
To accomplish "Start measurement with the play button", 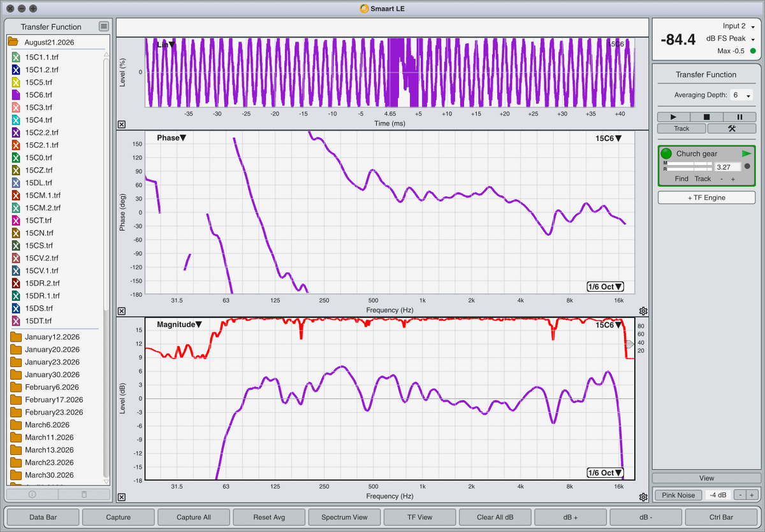I will click(x=674, y=117).
